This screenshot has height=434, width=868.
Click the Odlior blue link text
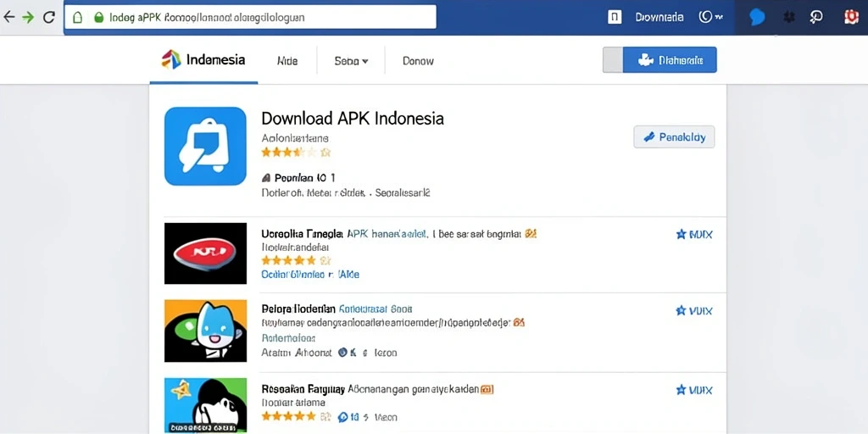point(310,274)
